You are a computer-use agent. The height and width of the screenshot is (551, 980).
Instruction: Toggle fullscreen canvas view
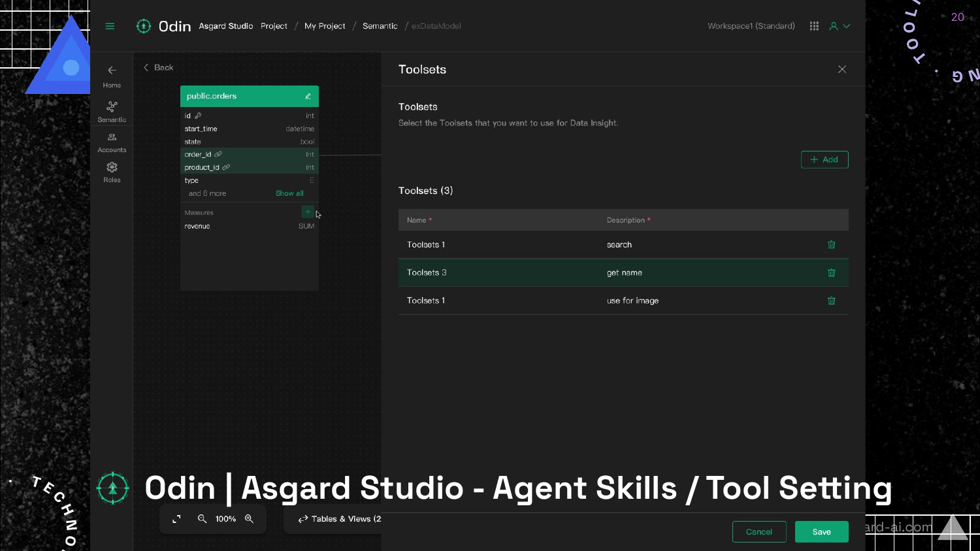point(176,519)
